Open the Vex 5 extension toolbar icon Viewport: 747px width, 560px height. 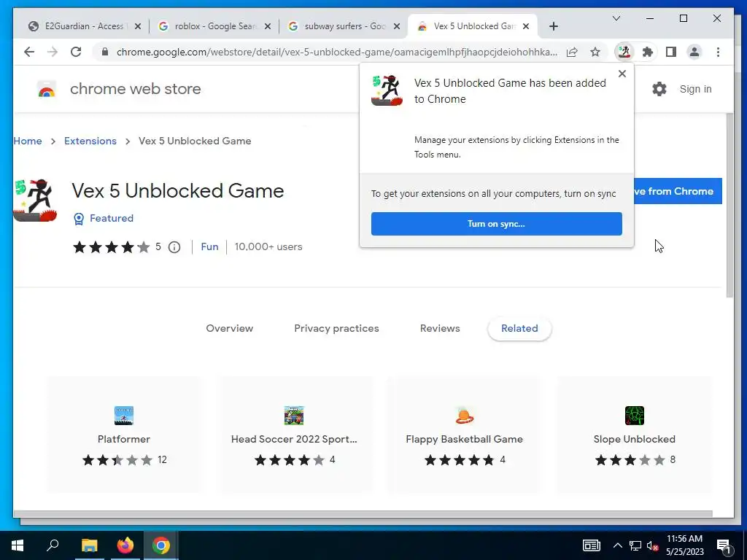[624, 52]
